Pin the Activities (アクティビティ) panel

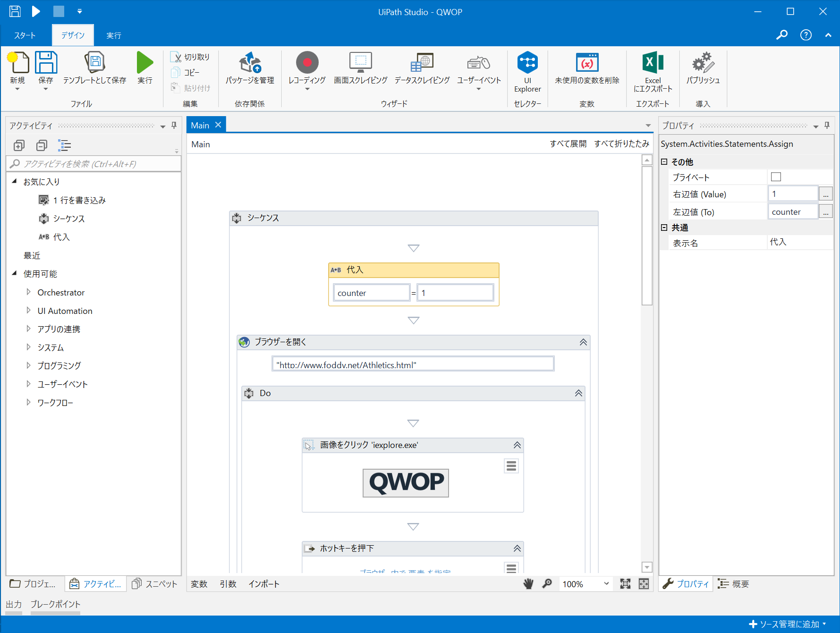[x=174, y=126]
